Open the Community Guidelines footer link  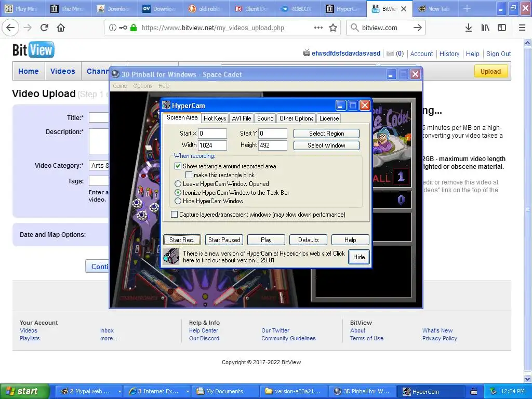pos(288,338)
